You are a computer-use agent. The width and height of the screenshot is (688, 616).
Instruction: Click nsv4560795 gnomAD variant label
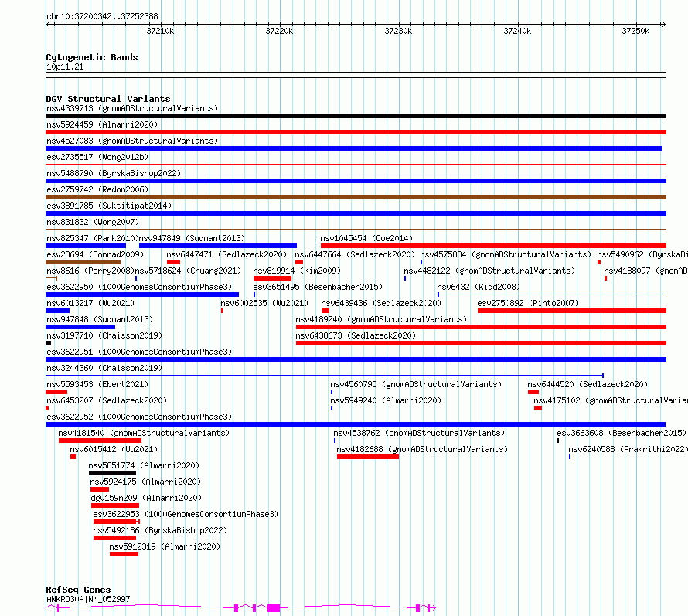[x=416, y=384]
